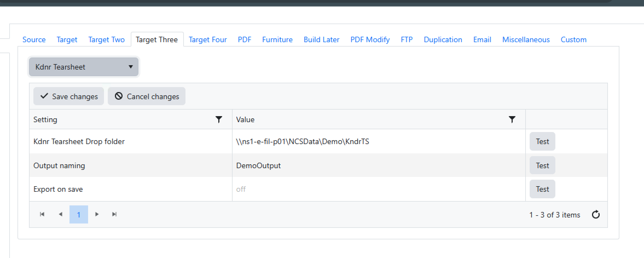Select page 1 in the pager

point(79,214)
